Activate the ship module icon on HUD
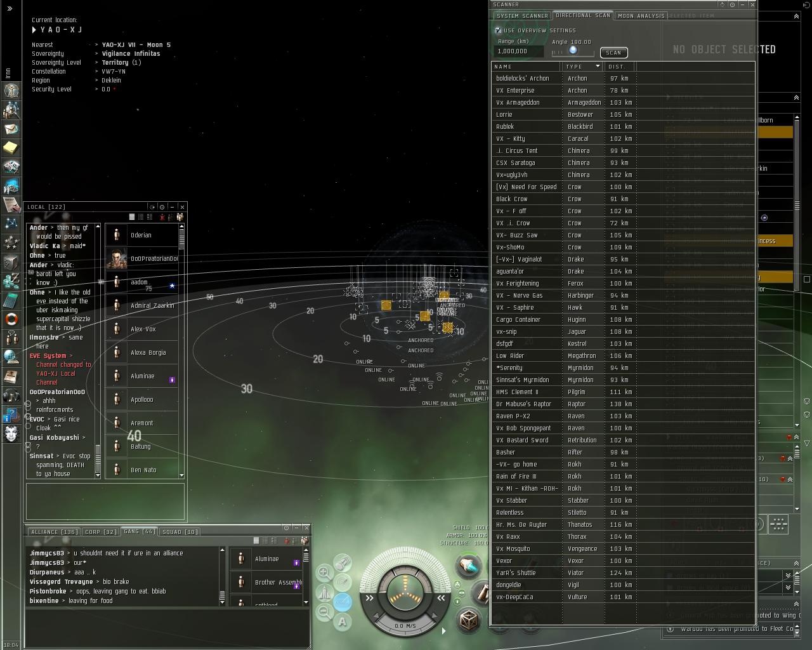The image size is (812, 650). [x=468, y=564]
